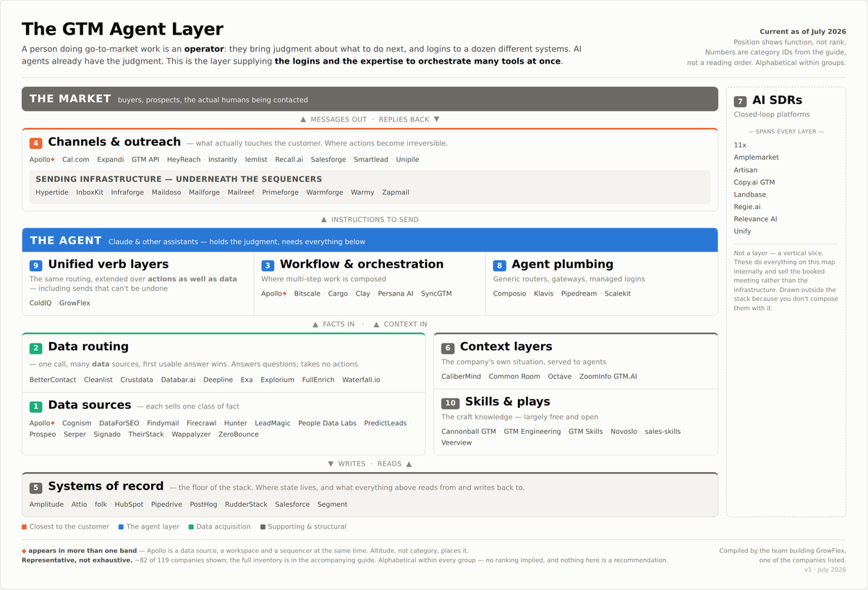The width and height of the screenshot is (868, 590).
Task: Click the blue number 9 badge
Action: 36,265
